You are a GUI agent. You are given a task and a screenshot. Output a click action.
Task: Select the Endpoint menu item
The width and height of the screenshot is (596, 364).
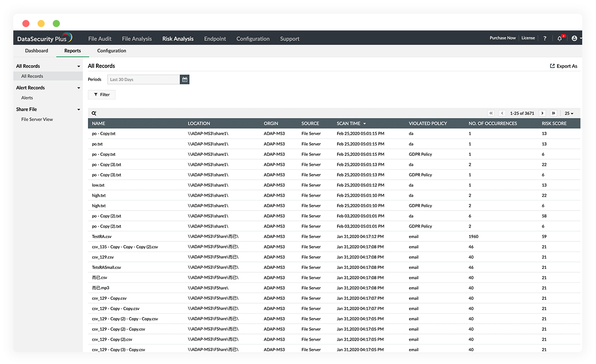pyautogui.click(x=215, y=38)
